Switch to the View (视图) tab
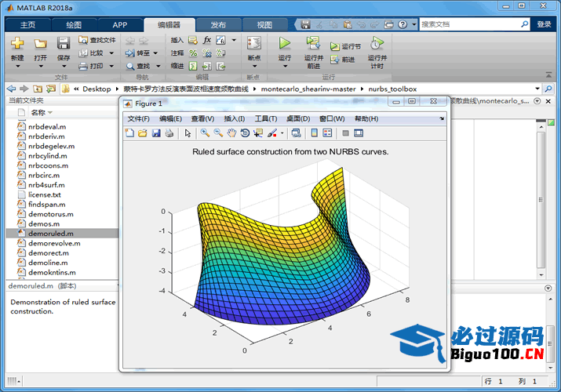The height and width of the screenshot is (392, 561). [264, 24]
